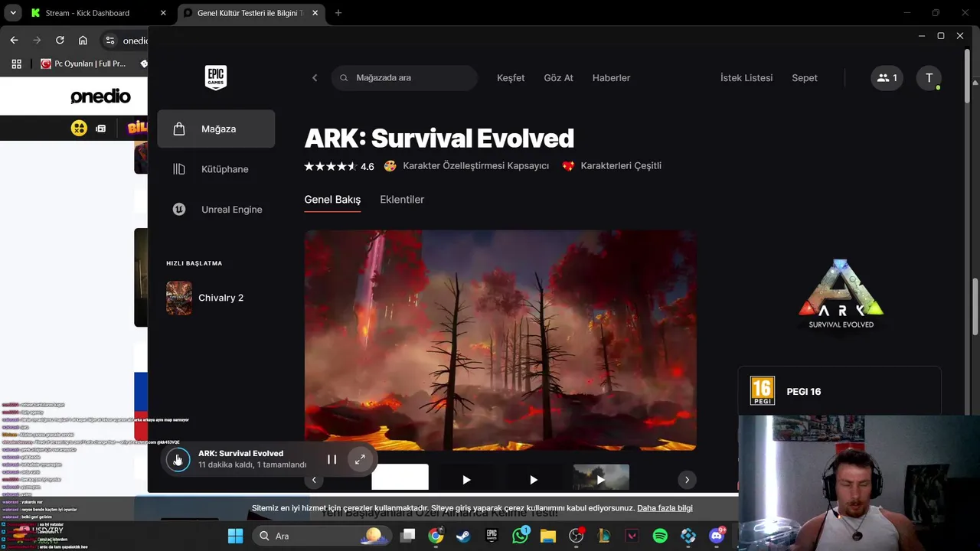Screen dimensions: 980x551
Task: Click the Mağazada ara search field
Action: pos(404,78)
